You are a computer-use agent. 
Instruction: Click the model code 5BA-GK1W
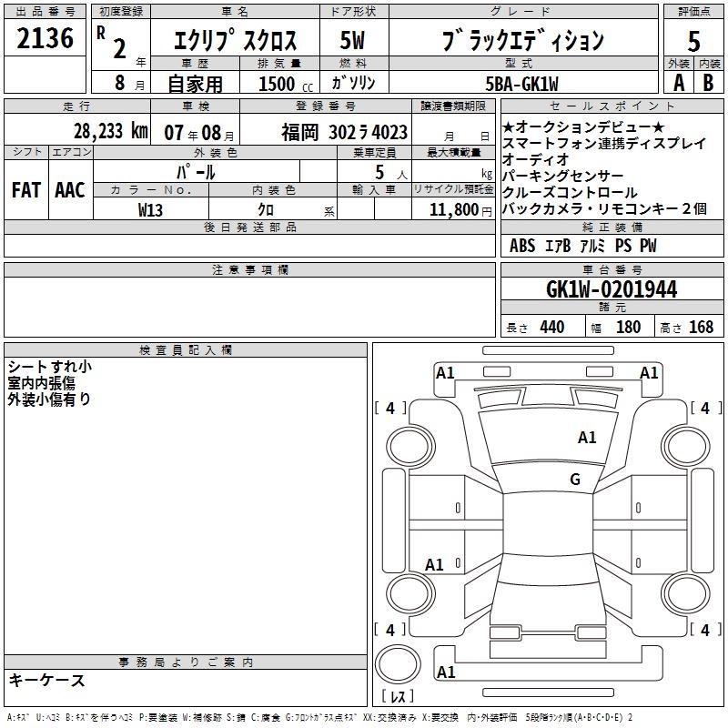pyautogui.click(x=532, y=84)
